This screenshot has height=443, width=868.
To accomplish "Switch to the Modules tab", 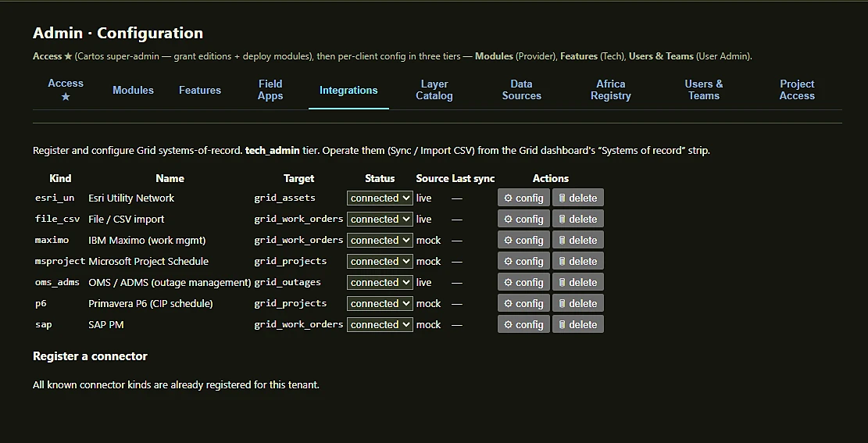I will (133, 90).
